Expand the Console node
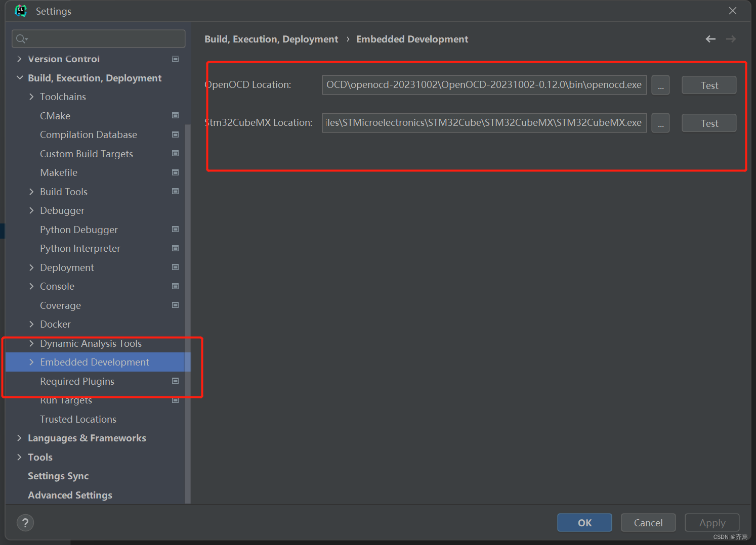Viewport: 756px width, 545px height. pos(31,286)
